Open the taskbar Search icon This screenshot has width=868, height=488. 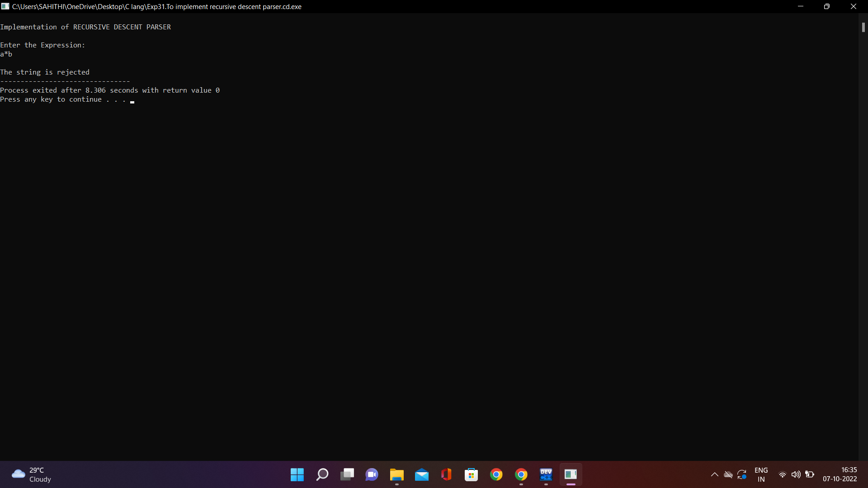coord(322,474)
